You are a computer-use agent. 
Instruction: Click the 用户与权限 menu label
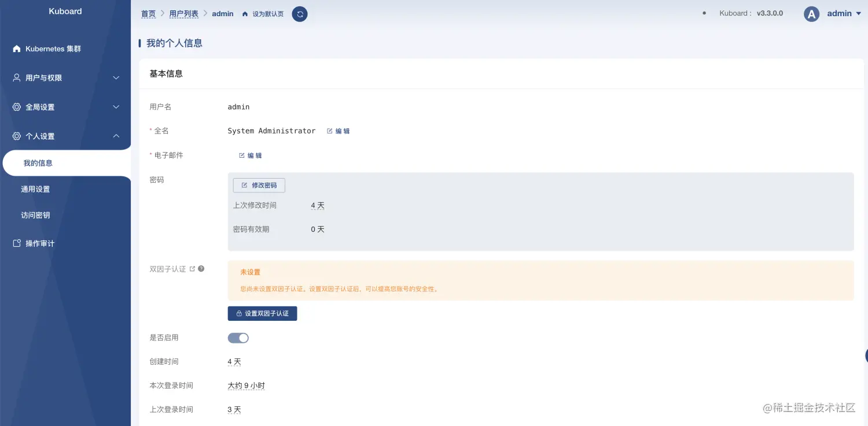click(x=43, y=77)
